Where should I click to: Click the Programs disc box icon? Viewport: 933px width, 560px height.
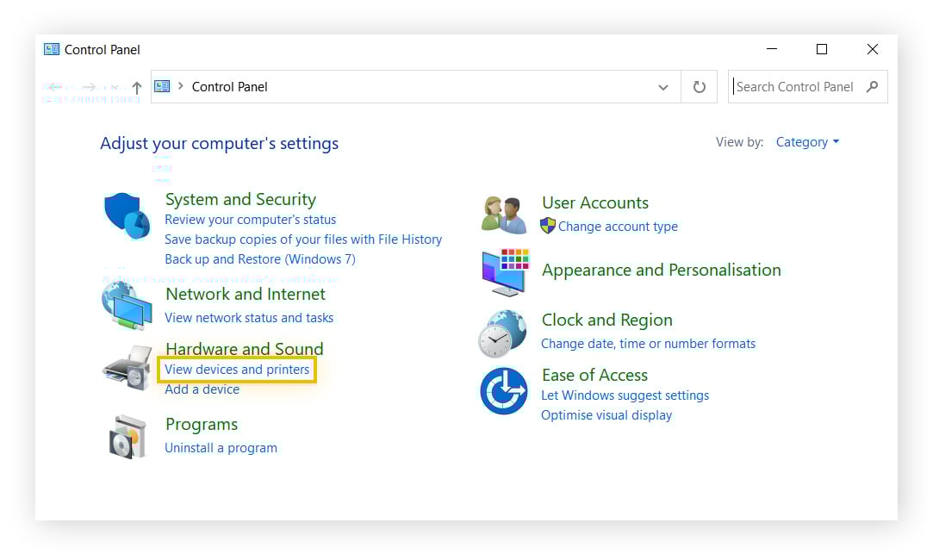tap(128, 436)
